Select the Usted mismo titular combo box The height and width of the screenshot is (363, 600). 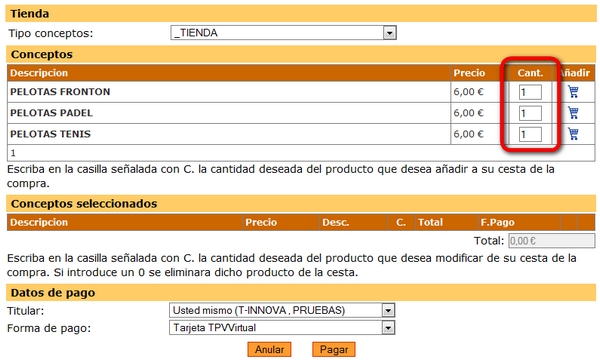(x=282, y=310)
